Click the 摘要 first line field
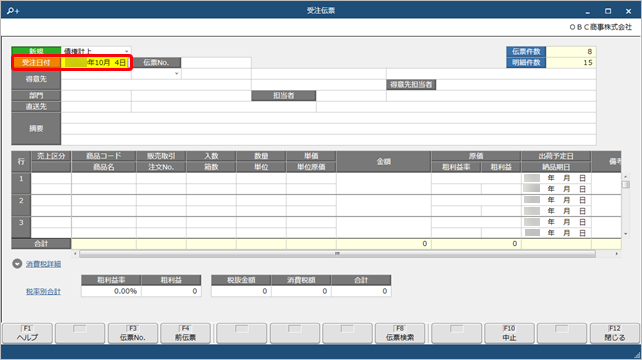Viewport: 642px width, 360px height. [328, 118]
